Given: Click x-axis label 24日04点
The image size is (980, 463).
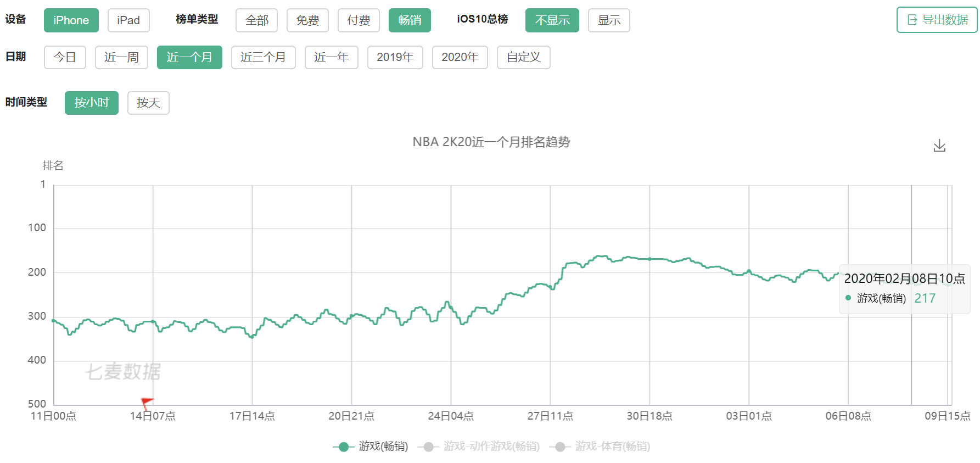Looking at the screenshot, I should pyautogui.click(x=451, y=416).
